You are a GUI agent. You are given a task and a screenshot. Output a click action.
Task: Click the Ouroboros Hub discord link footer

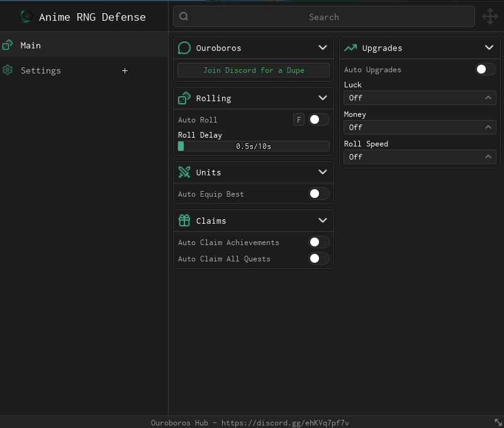[x=250, y=423]
